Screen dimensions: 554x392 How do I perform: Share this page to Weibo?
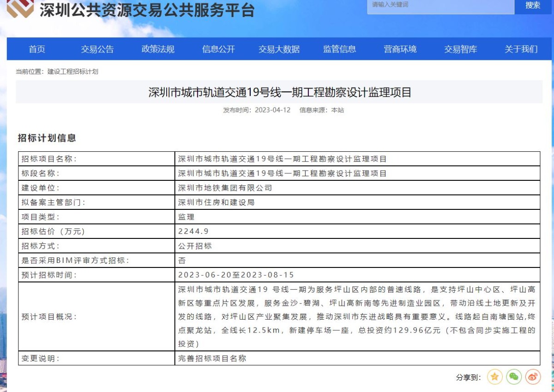(x=533, y=377)
